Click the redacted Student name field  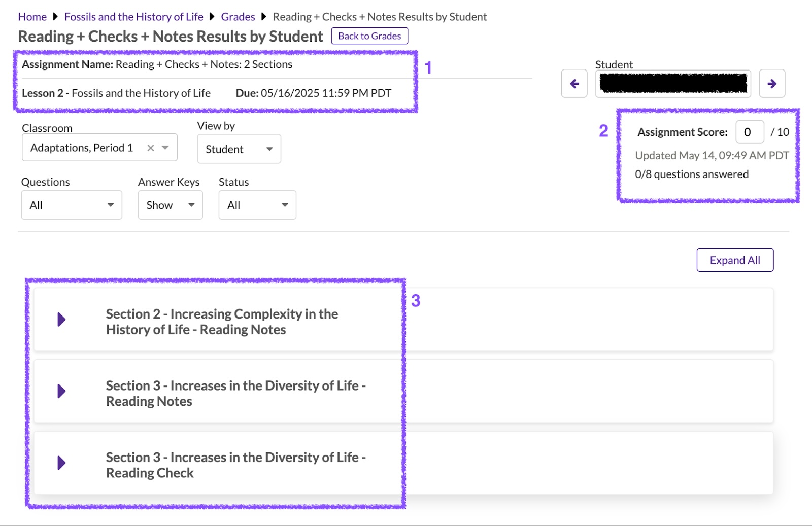(673, 83)
